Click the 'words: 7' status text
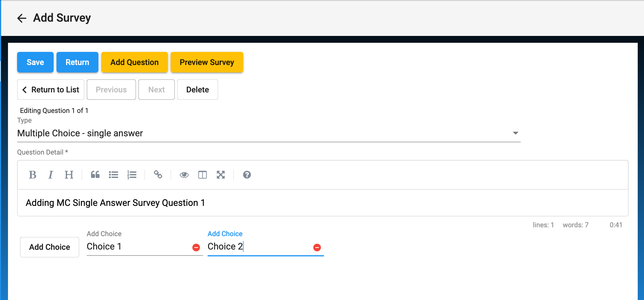644x300 pixels. pyautogui.click(x=576, y=225)
